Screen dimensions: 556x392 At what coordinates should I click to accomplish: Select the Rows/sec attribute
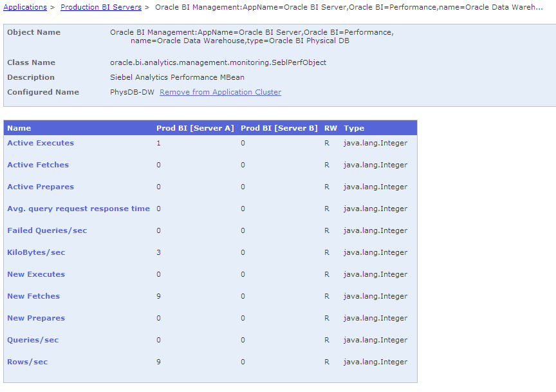pyautogui.click(x=27, y=362)
